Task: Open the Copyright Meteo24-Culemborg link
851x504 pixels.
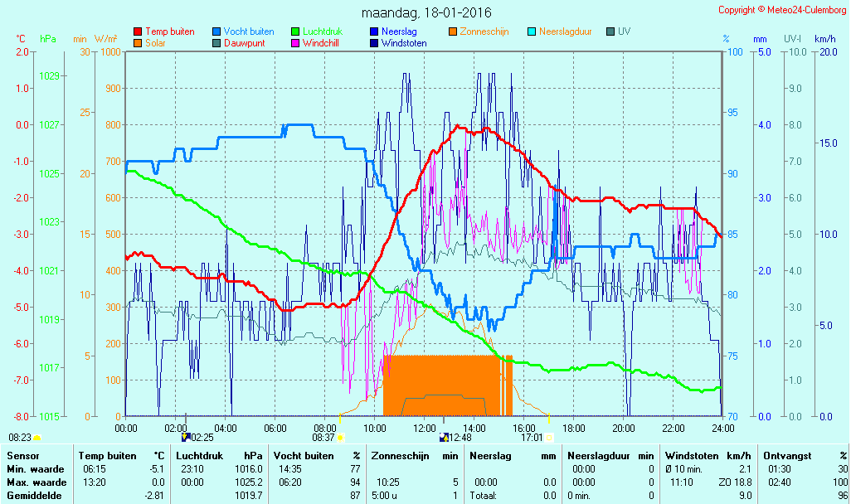Action: (782, 10)
